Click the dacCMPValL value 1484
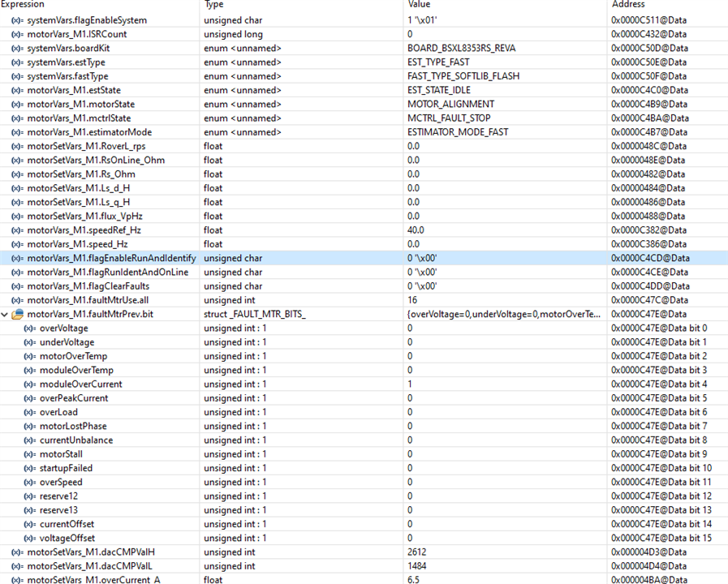 pos(417,566)
